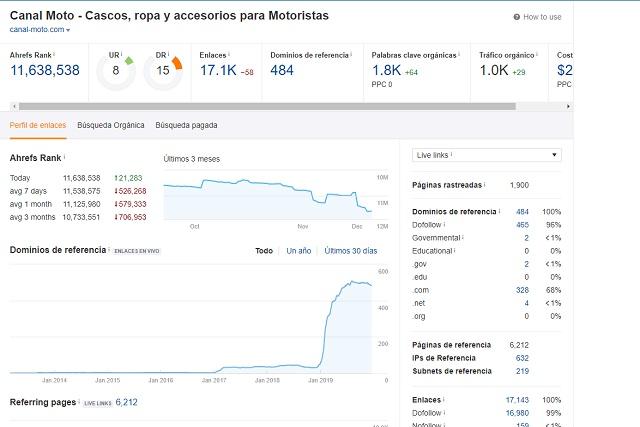Click the info icon next to UR
This screenshot has height=427, width=640.
click(122, 54)
